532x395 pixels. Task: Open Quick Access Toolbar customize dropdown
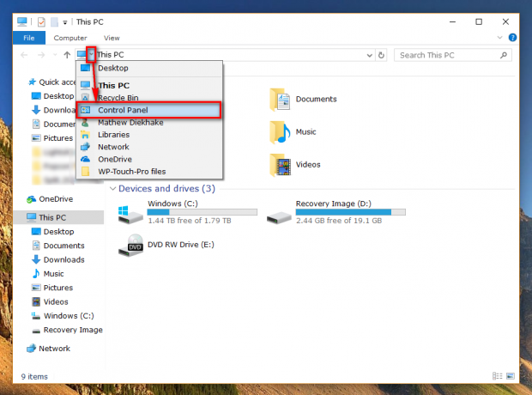tap(65, 22)
